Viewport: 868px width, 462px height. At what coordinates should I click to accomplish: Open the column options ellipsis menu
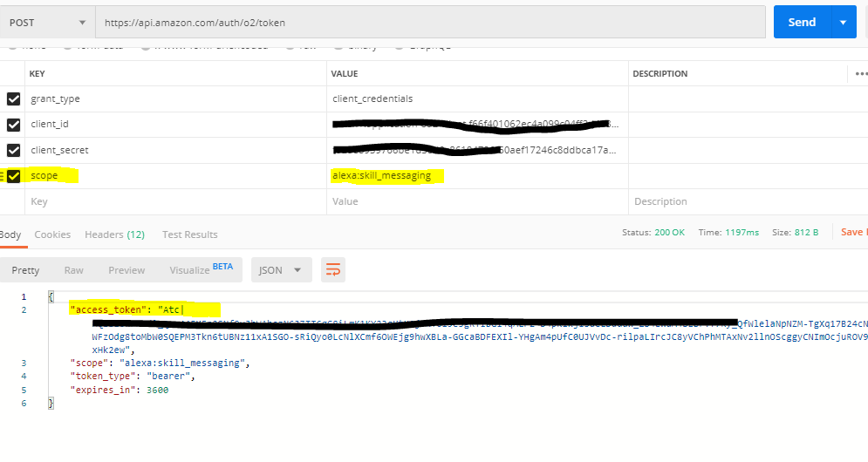861,73
